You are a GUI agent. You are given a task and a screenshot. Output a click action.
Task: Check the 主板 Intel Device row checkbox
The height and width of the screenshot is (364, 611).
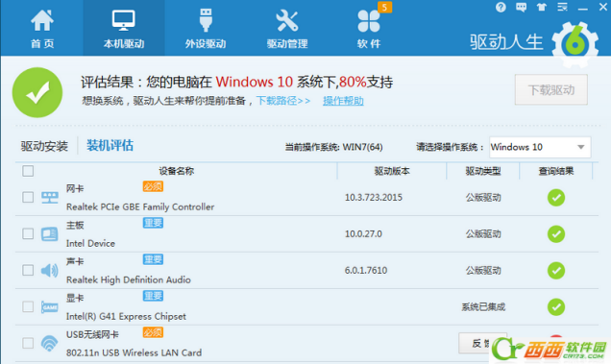coord(28,233)
